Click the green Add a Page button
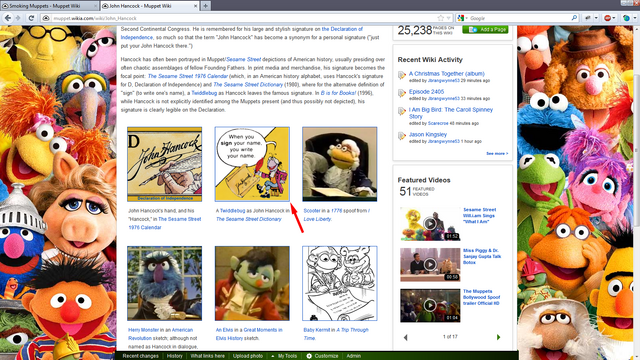Image resolution: width=640 pixels, height=360 pixels. 485,29
